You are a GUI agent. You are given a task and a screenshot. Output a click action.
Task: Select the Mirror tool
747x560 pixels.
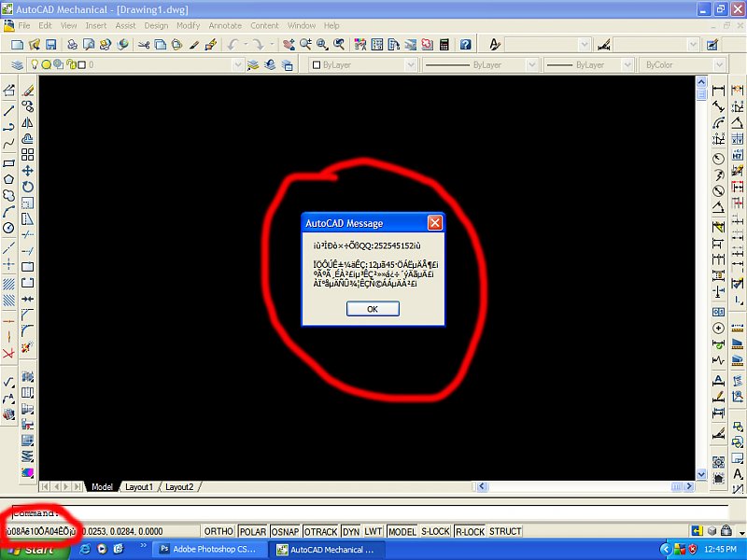(x=28, y=123)
